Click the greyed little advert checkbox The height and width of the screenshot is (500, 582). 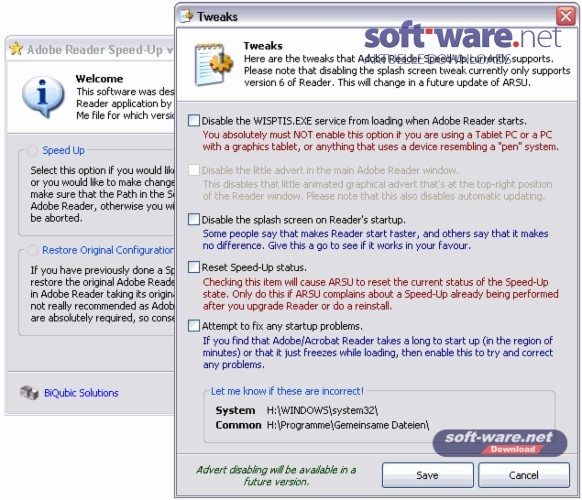pos(194,170)
